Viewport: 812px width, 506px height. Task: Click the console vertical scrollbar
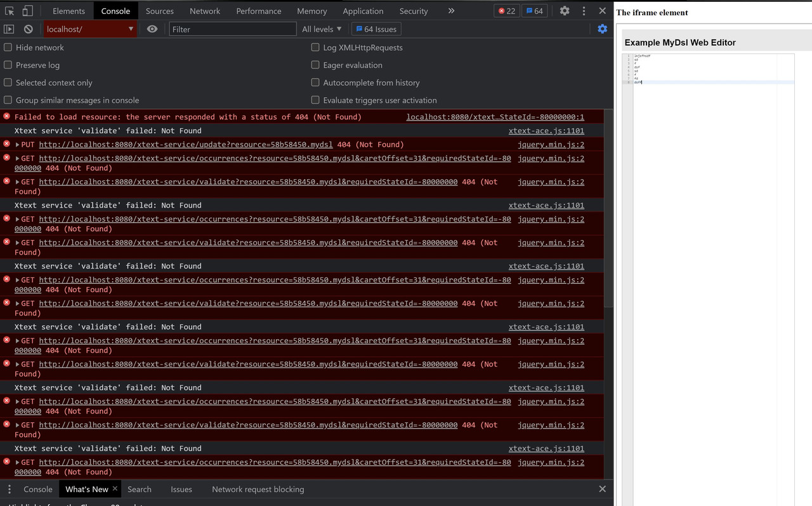pyautogui.click(x=610, y=210)
